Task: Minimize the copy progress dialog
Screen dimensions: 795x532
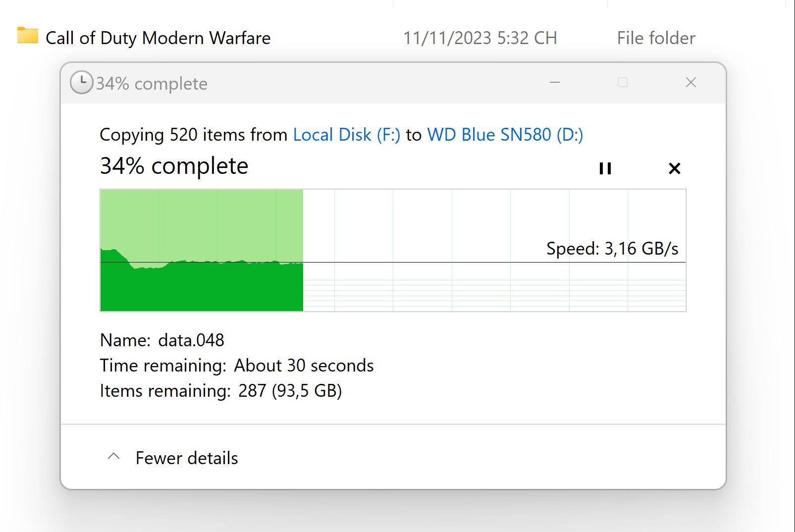Action: pos(555,82)
